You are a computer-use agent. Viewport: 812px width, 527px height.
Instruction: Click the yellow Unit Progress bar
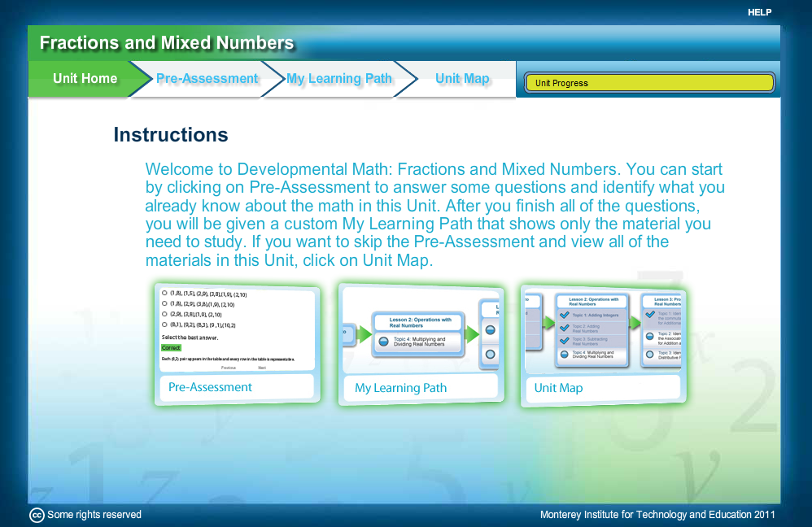(x=648, y=83)
